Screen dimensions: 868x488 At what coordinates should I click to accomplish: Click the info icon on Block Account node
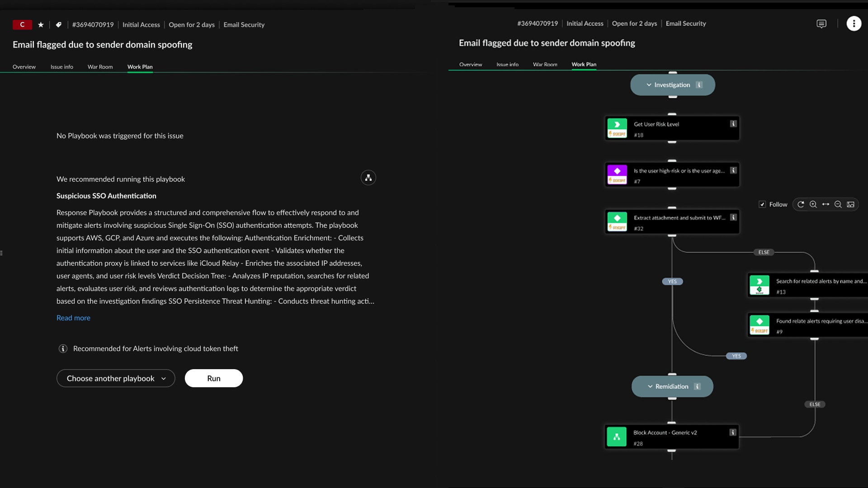tap(732, 432)
